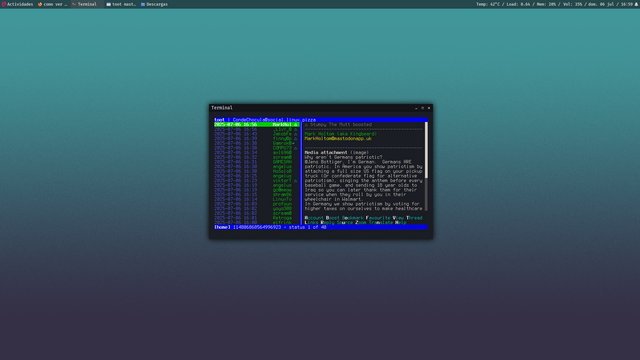
Task: Click the status detail pane scrollbar
Action: tap(427, 167)
